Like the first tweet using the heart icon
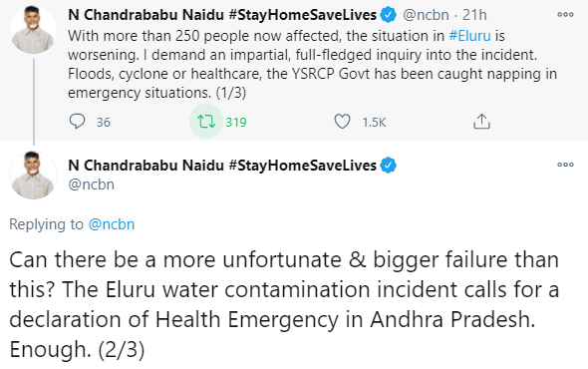588x369 pixels. [x=342, y=122]
